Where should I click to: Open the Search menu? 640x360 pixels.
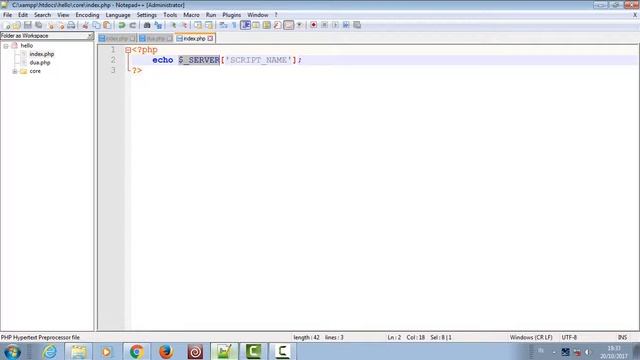(42, 15)
